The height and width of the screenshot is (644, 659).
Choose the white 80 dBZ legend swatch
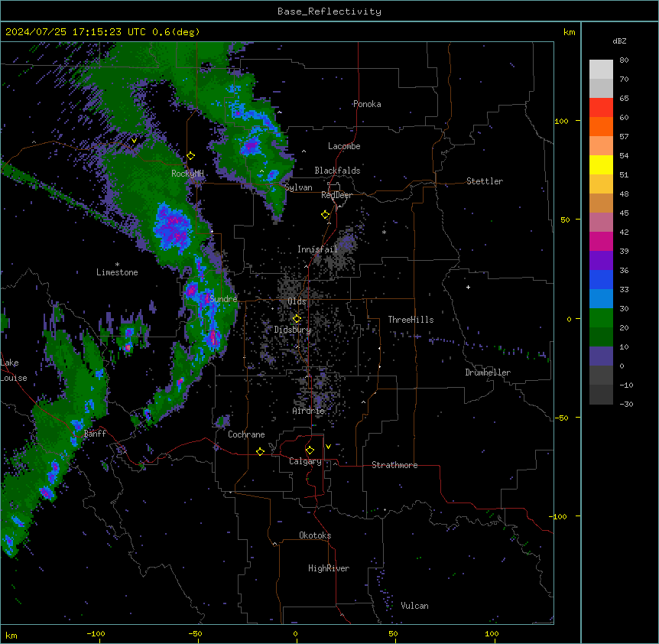point(601,70)
